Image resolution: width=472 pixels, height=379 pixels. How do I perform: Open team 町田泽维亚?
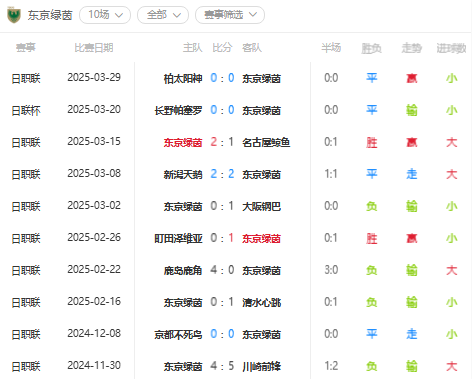[178, 238]
